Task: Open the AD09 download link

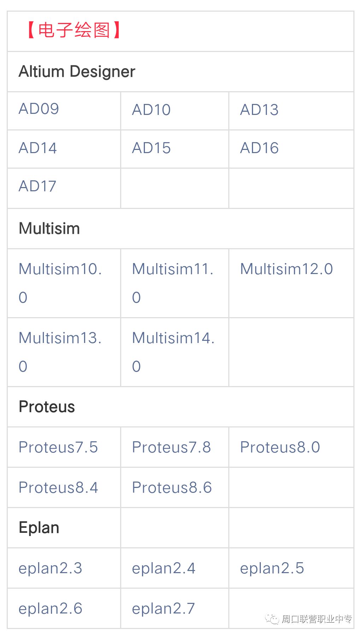Action: 39,109
